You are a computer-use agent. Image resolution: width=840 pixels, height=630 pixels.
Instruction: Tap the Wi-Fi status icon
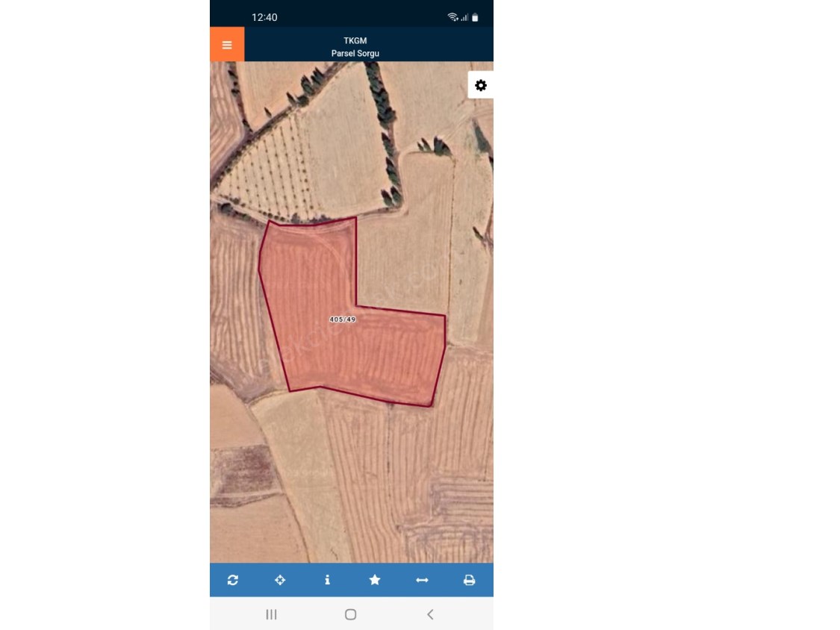[x=452, y=17]
